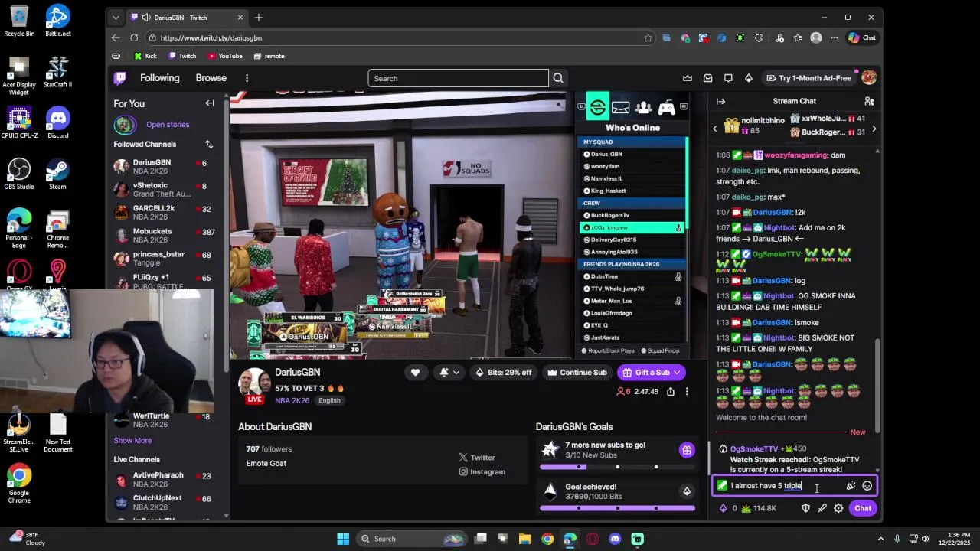This screenshot has height=551, width=980.
Task: Open Browse tab in Twitch header
Action: coord(211,78)
